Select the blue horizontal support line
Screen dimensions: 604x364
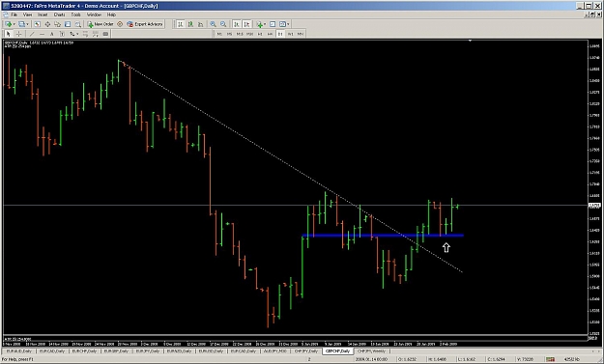coord(383,235)
